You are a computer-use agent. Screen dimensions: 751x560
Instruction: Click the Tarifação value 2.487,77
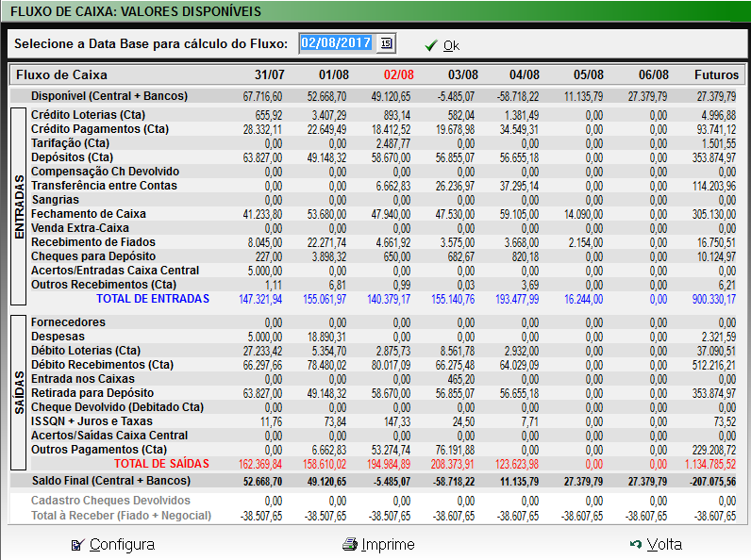click(393, 143)
